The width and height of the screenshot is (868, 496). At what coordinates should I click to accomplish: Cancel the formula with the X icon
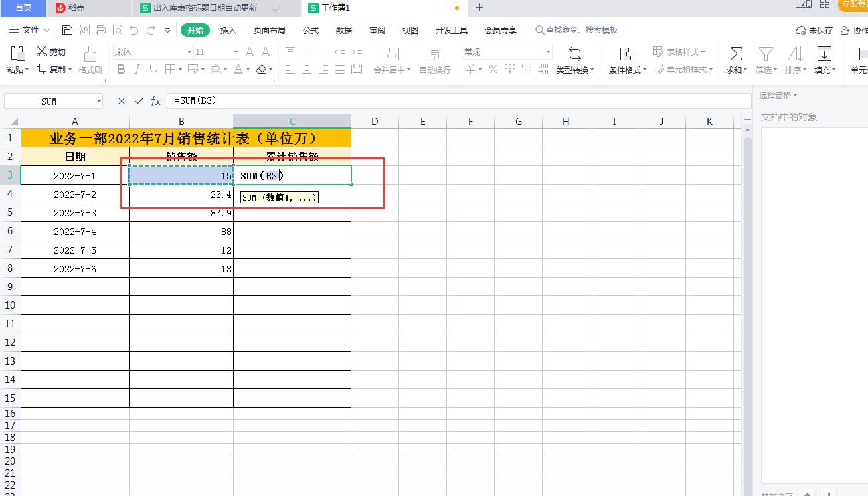(122, 101)
